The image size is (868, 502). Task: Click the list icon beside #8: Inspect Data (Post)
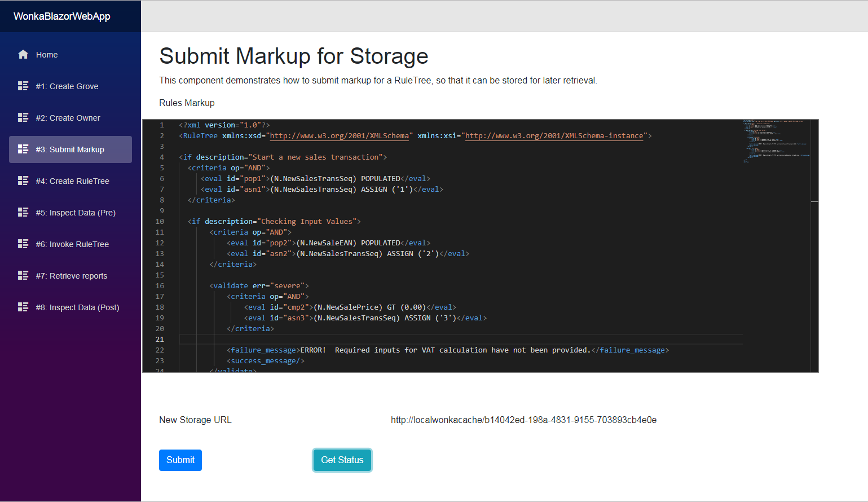[23, 307]
